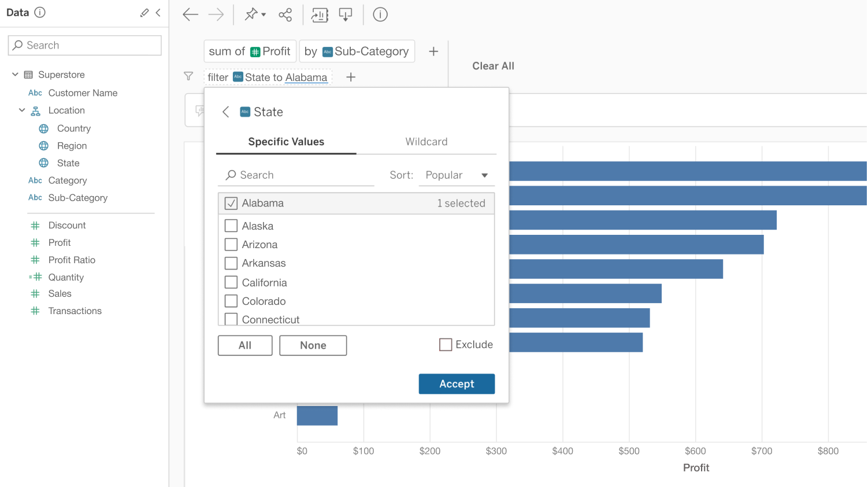868x487 pixels.
Task: Click the State values Search field
Action: coord(296,175)
